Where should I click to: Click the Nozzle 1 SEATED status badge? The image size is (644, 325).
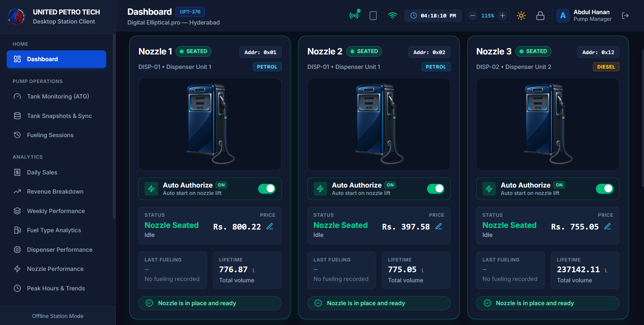point(193,51)
